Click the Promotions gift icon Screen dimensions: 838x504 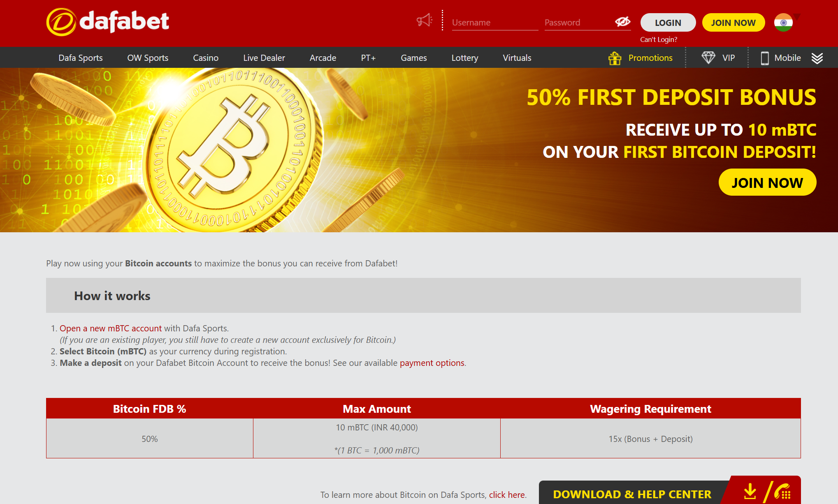pos(615,58)
